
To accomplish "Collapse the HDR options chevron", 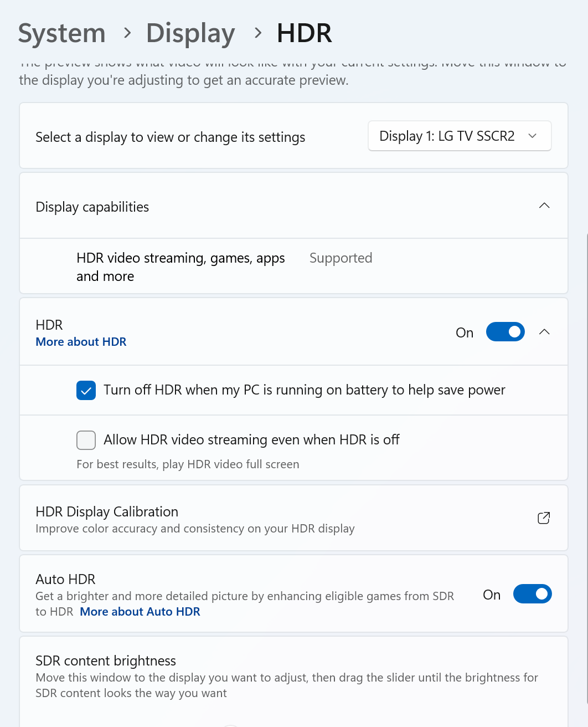I will [544, 332].
